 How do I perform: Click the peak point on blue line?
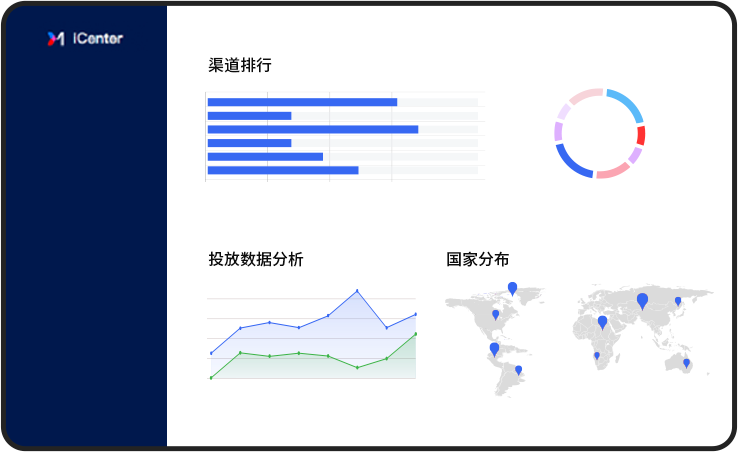[x=357, y=291]
